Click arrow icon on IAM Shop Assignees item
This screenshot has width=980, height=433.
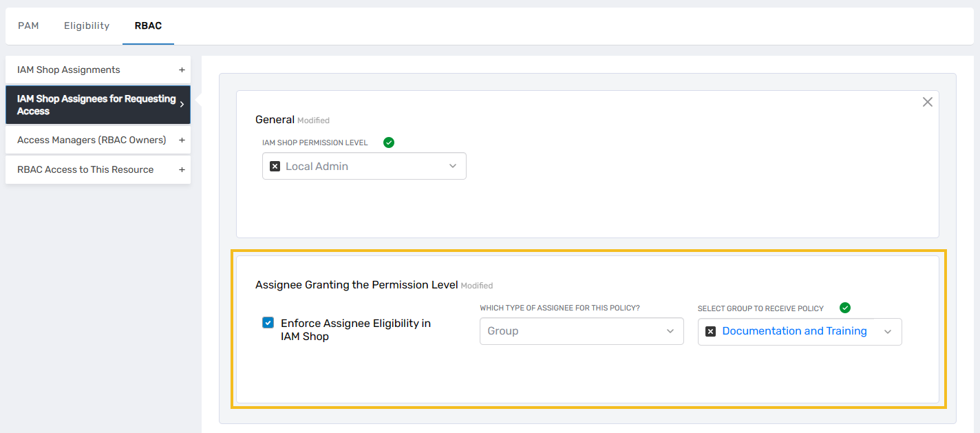click(x=182, y=105)
